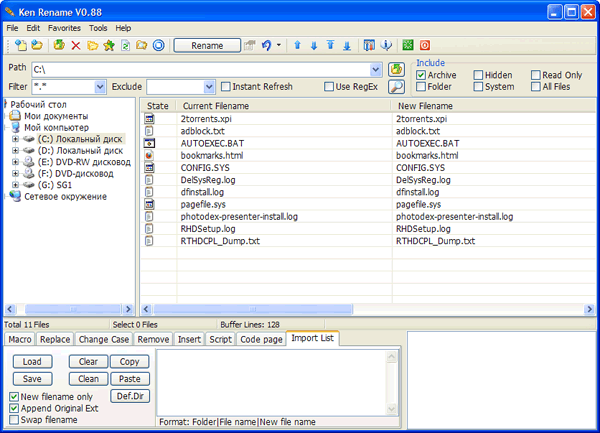Enable Instant Refresh checkbox
The image size is (600, 433).
pyautogui.click(x=226, y=87)
